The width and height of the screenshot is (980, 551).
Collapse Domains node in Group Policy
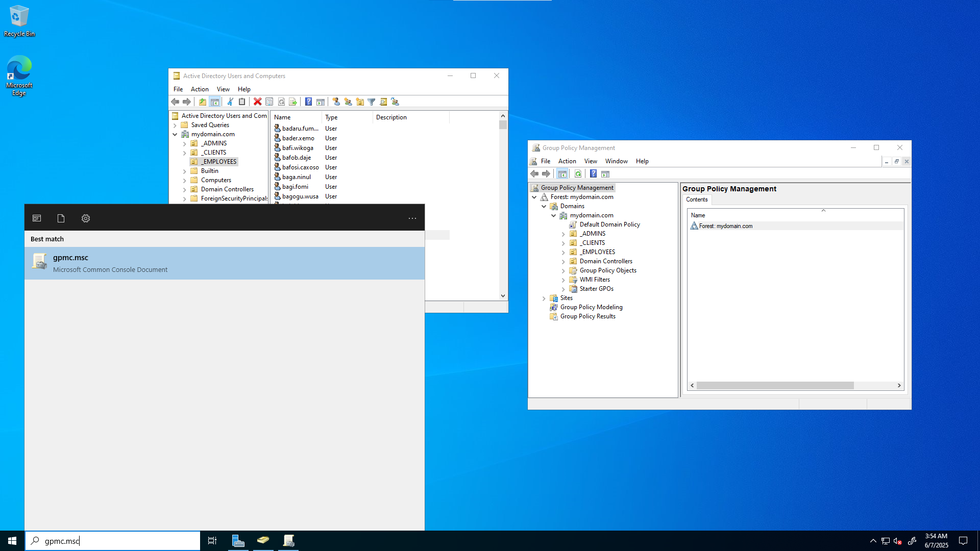(x=544, y=206)
